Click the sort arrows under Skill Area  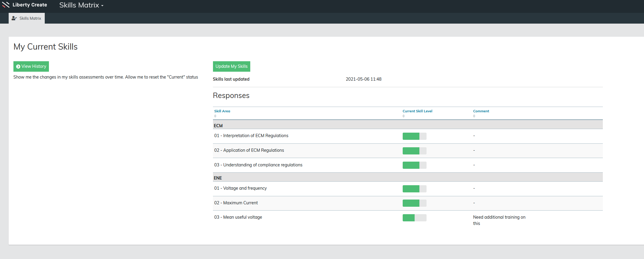(x=215, y=116)
